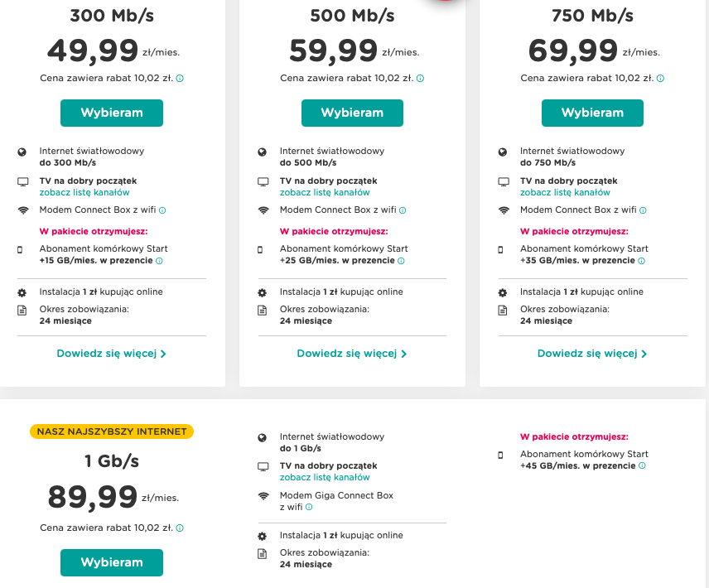Expand Dowiedz się więcej for 750 Mb/s
Image resolution: width=709 pixels, height=588 pixels.
(x=591, y=354)
